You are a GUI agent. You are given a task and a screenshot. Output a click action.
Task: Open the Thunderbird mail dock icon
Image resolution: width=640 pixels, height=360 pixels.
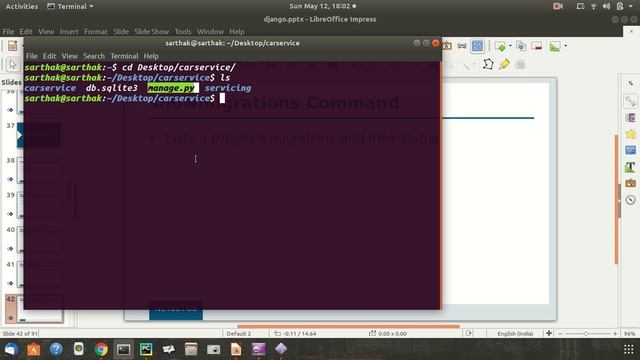click(x=11, y=349)
